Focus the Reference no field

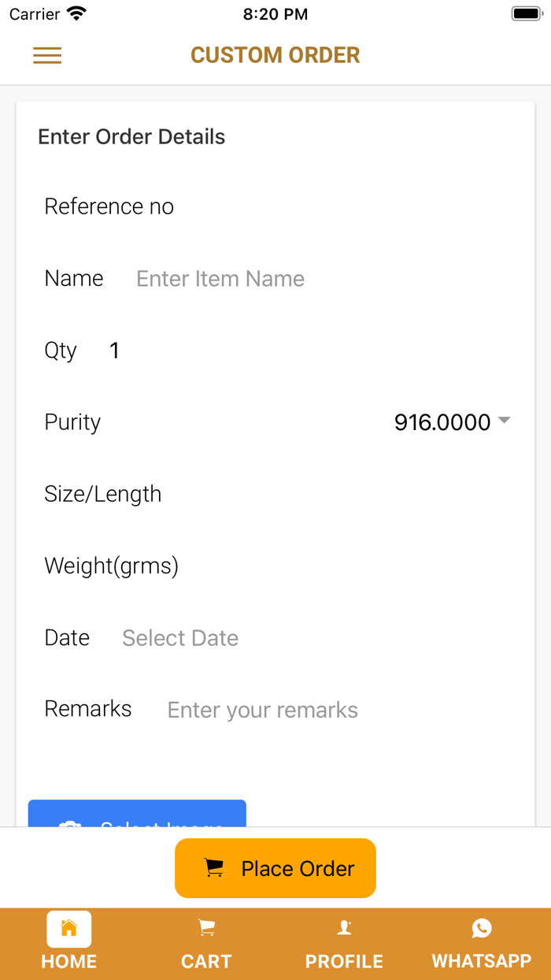pyautogui.click(x=338, y=206)
